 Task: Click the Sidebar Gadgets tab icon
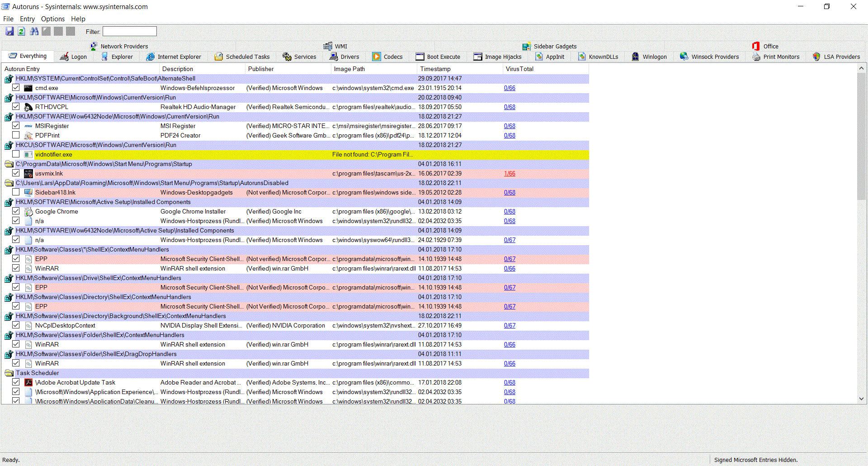[526, 46]
